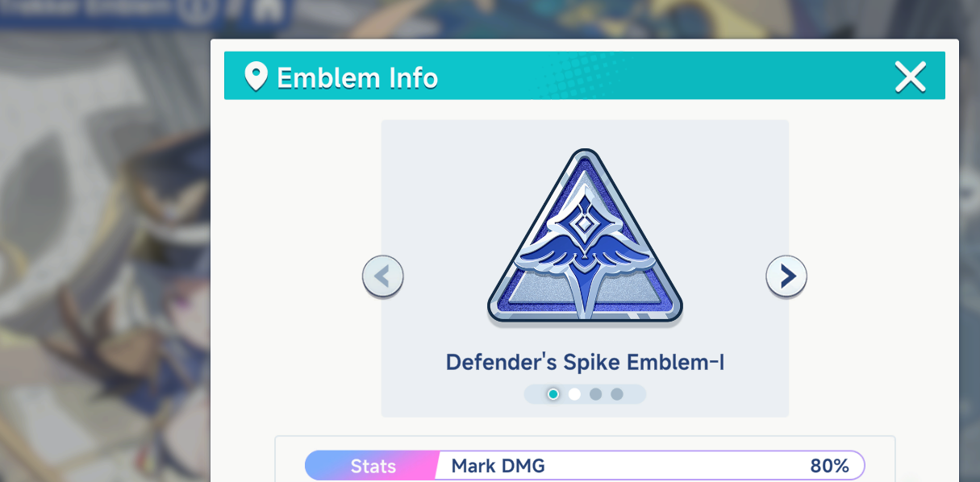Viewport: 980px width, 482px height.
Task: Click the 80% Mark DMG value
Action: (829, 466)
